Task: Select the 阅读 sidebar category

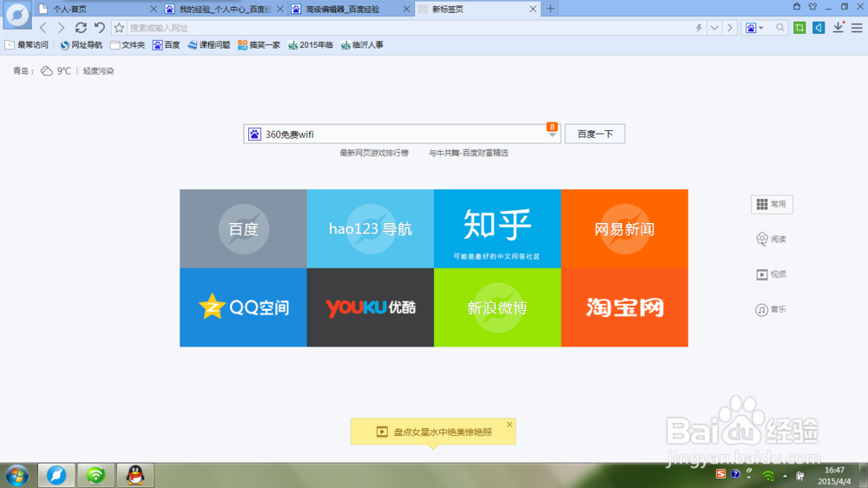Action: (x=772, y=240)
